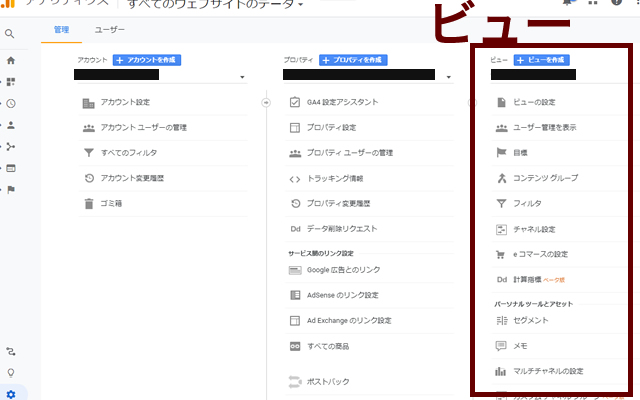Click the ビューを作成 button

click(x=542, y=60)
